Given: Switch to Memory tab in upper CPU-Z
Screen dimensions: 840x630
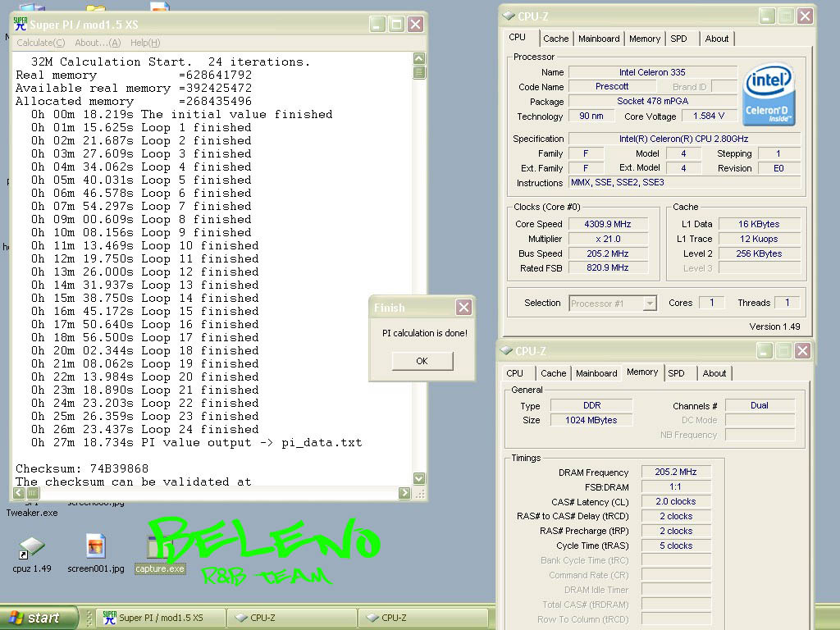Looking at the screenshot, I should point(645,39).
